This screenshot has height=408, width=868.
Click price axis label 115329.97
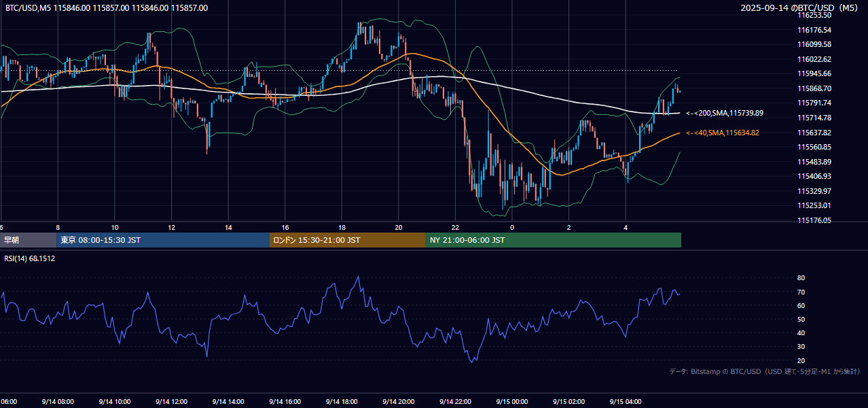tap(814, 191)
